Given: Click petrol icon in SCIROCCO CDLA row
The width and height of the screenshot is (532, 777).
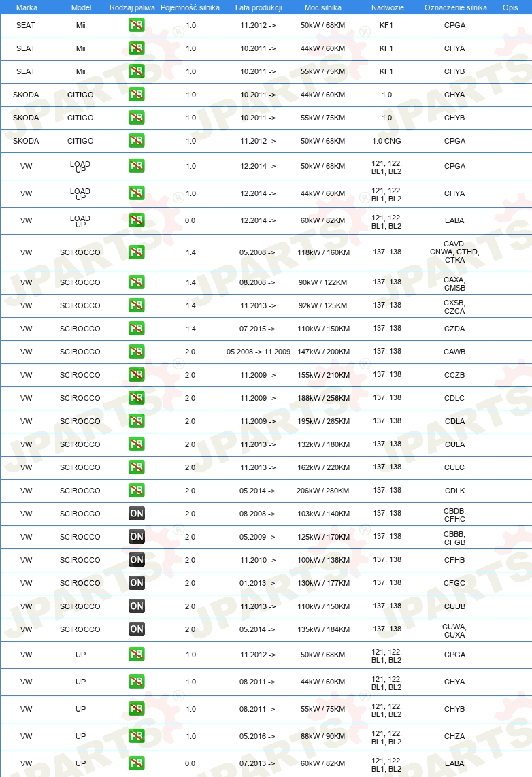Looking at the screenshot, I should (136, 421).
